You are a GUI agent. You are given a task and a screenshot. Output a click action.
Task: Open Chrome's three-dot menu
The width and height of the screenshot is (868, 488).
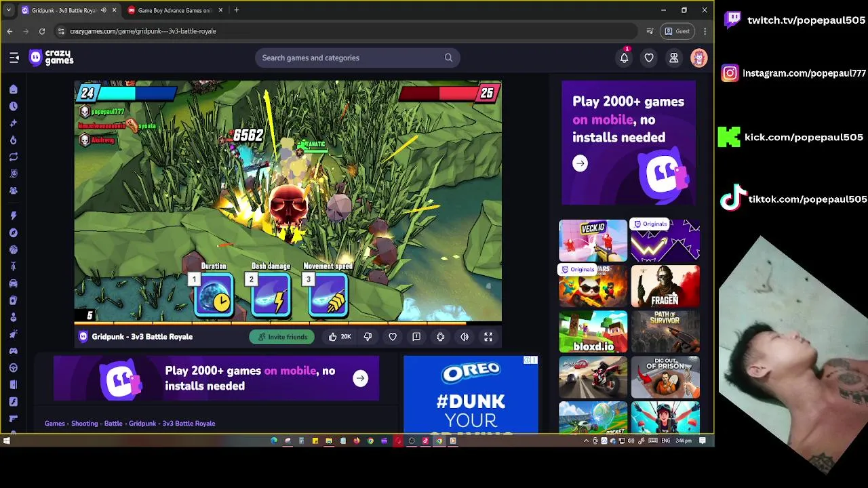[705, 31]
